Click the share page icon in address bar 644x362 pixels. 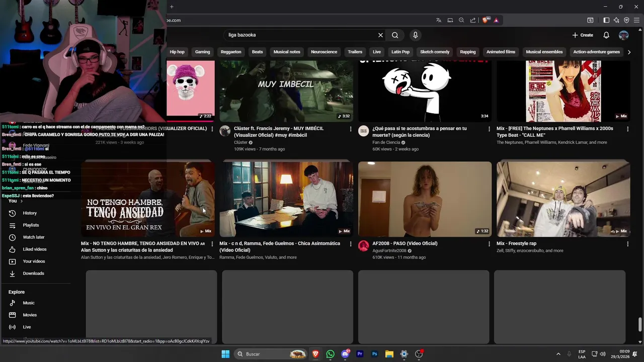[473, 20]
